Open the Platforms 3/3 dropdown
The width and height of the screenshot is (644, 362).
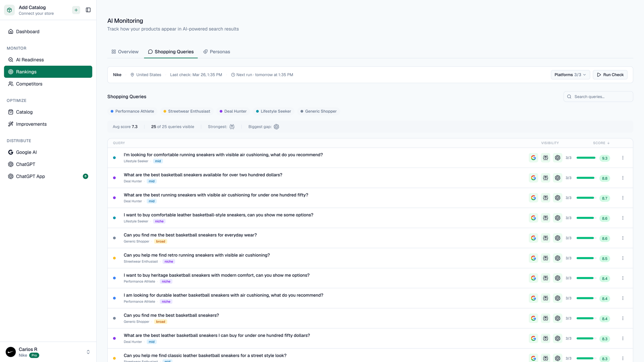coord(570,75)
